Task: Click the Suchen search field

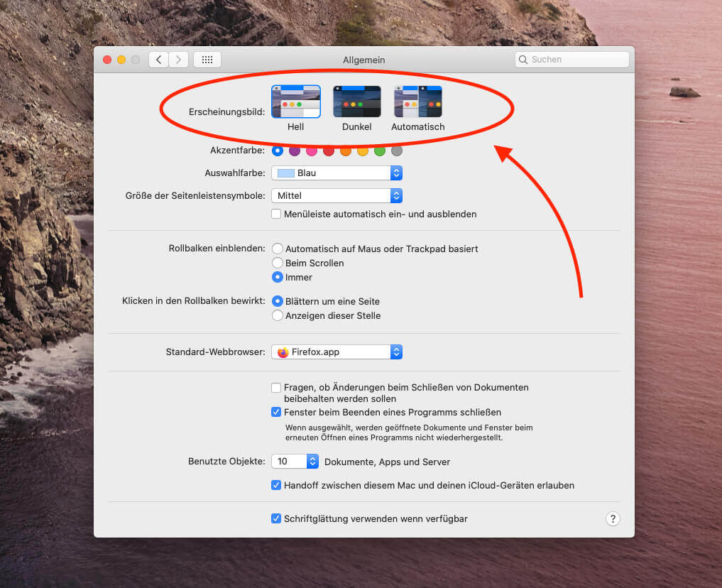Action: 572,60
